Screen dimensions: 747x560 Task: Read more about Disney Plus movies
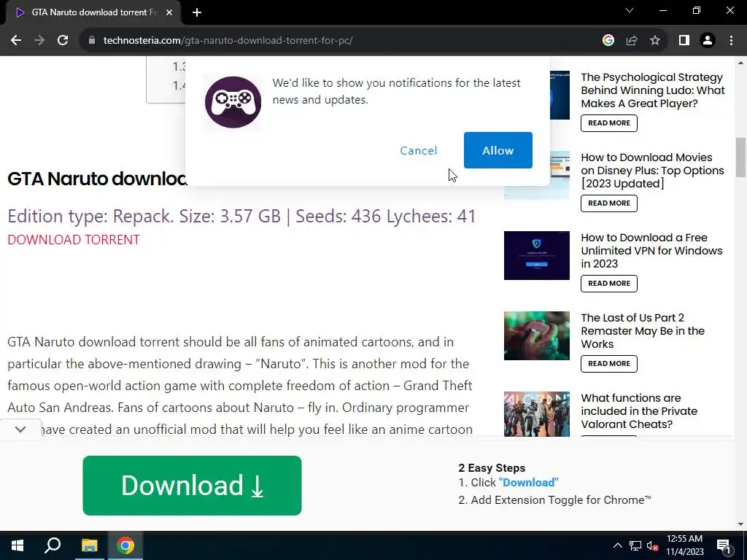point(609,203)
